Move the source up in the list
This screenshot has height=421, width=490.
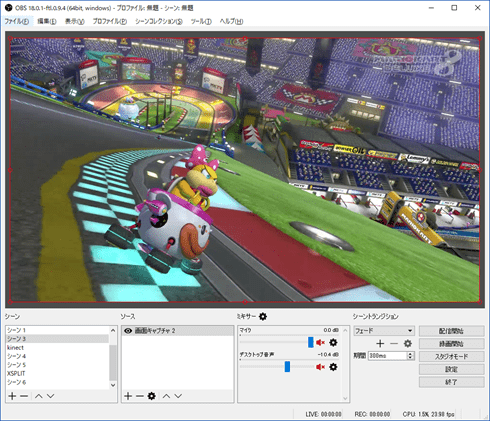[x=166, y=396]
